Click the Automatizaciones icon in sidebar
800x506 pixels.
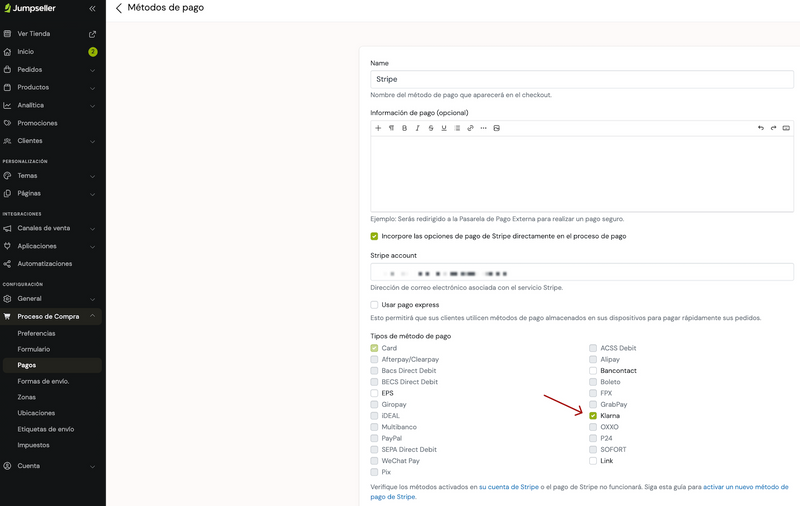tap(7, 264)
